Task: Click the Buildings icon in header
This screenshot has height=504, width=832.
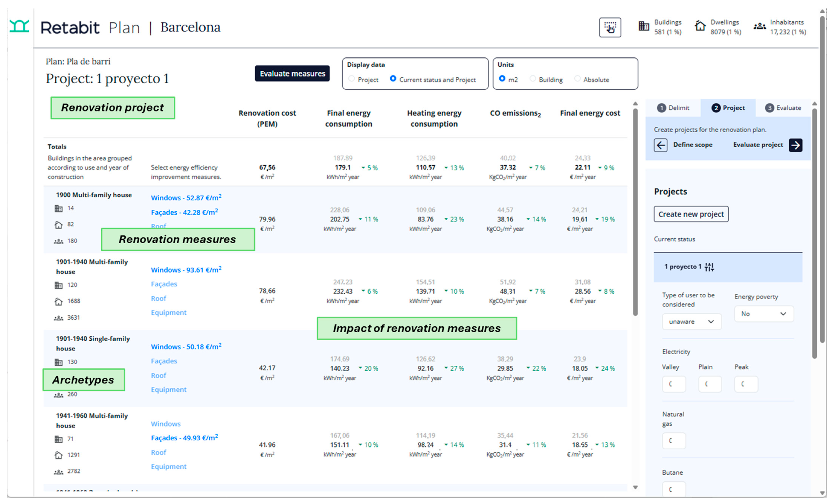Action: point(644,26)
